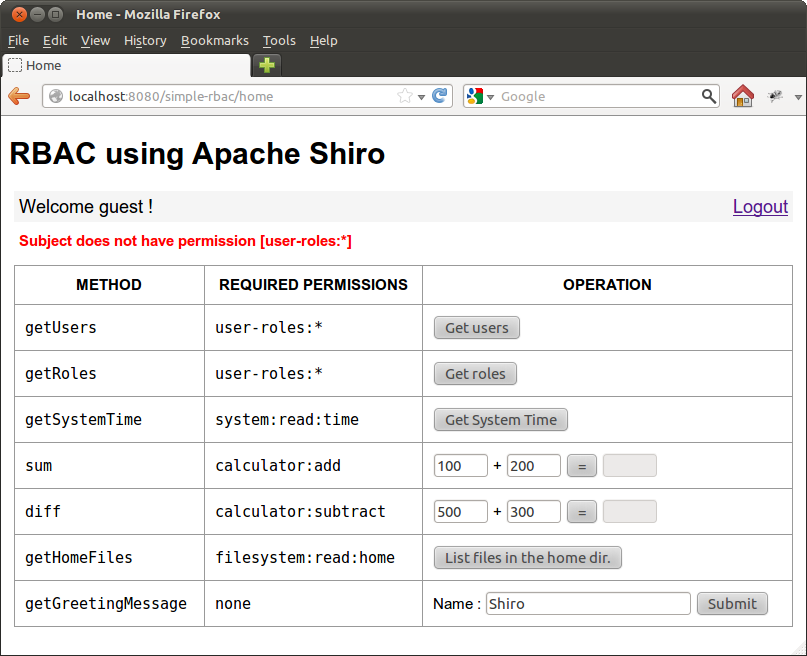Screen dimensions: 807x656
Task: Click List files in the home dir.
Action: click(x=527, y=558)
